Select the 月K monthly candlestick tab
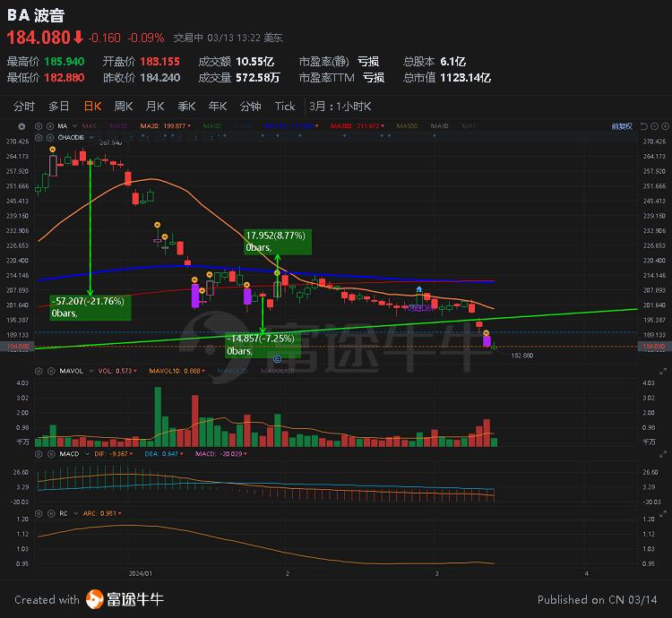 pos(155,107)
